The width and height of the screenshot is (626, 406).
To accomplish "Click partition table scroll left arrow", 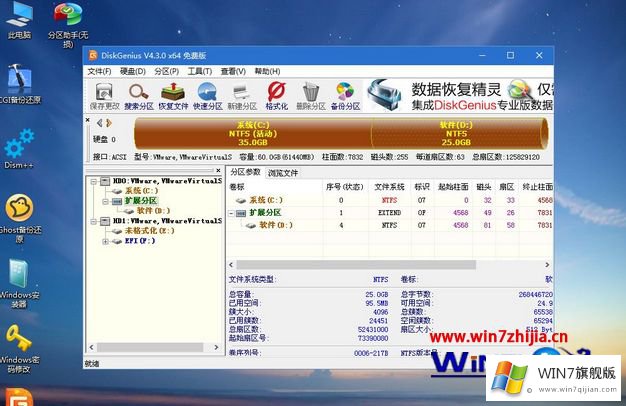I will (x=231, y=265).
